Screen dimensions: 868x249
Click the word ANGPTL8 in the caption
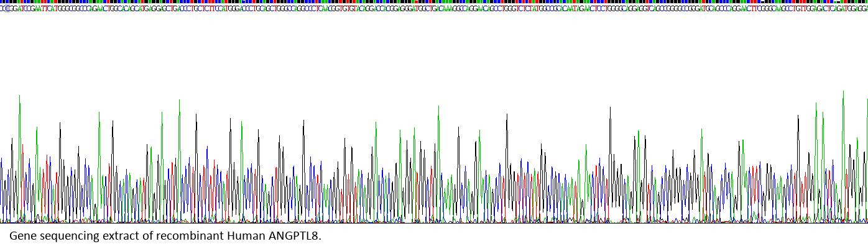(x=294, y=237)
